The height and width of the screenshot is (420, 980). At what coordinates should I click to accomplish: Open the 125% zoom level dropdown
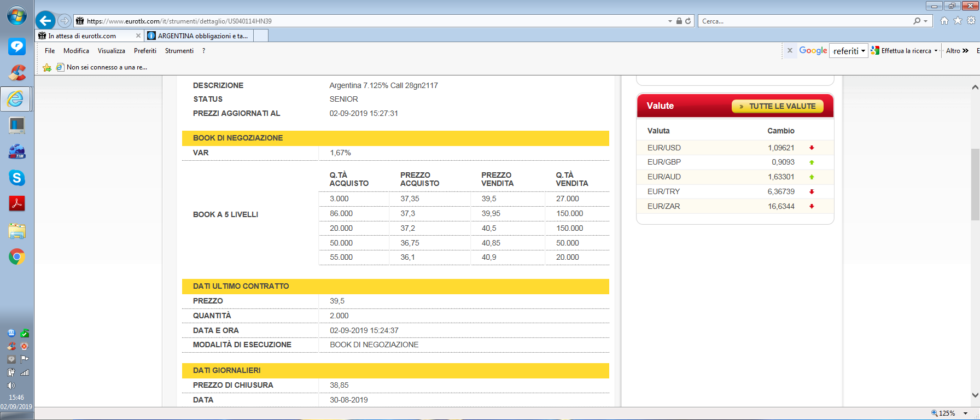click(965, 413)
